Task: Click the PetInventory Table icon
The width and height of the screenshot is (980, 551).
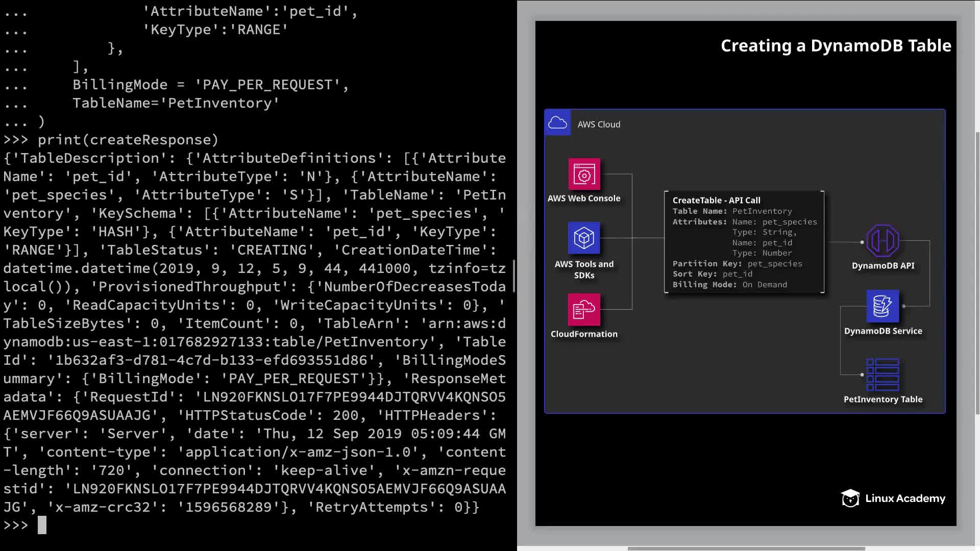Action: [883, 374]
